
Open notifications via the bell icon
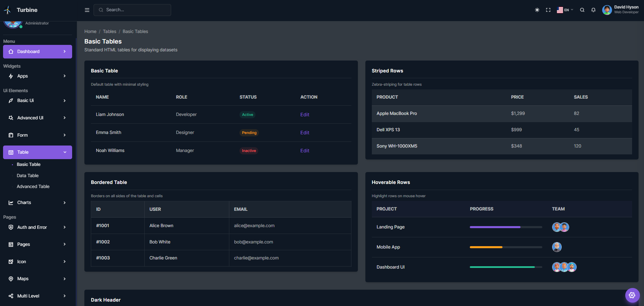593,10
